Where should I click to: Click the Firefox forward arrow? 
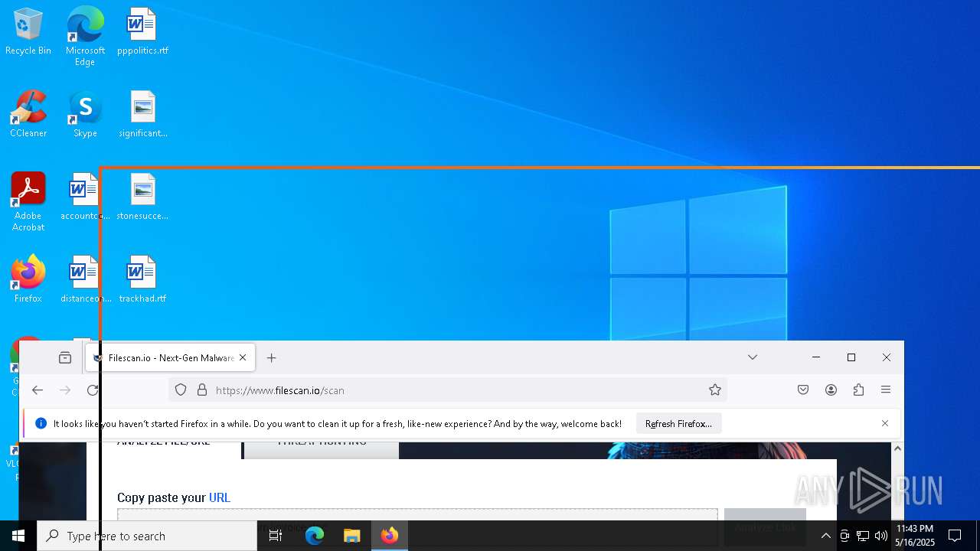65,390
